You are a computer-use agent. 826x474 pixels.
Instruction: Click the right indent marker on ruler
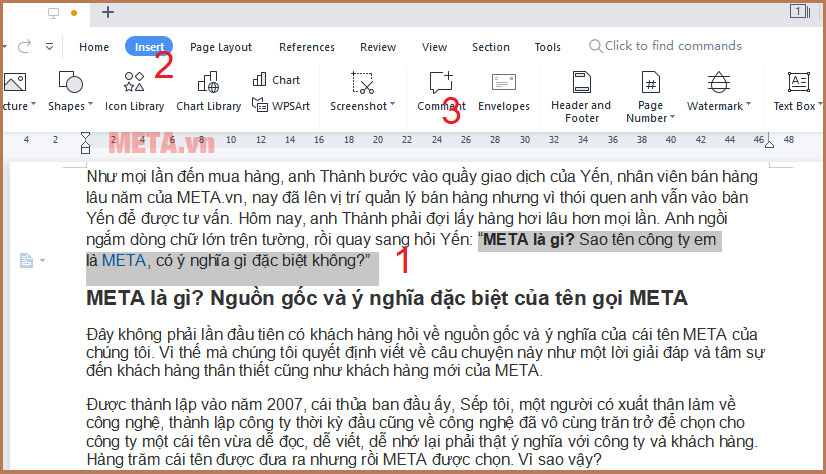tap(769, 142)
